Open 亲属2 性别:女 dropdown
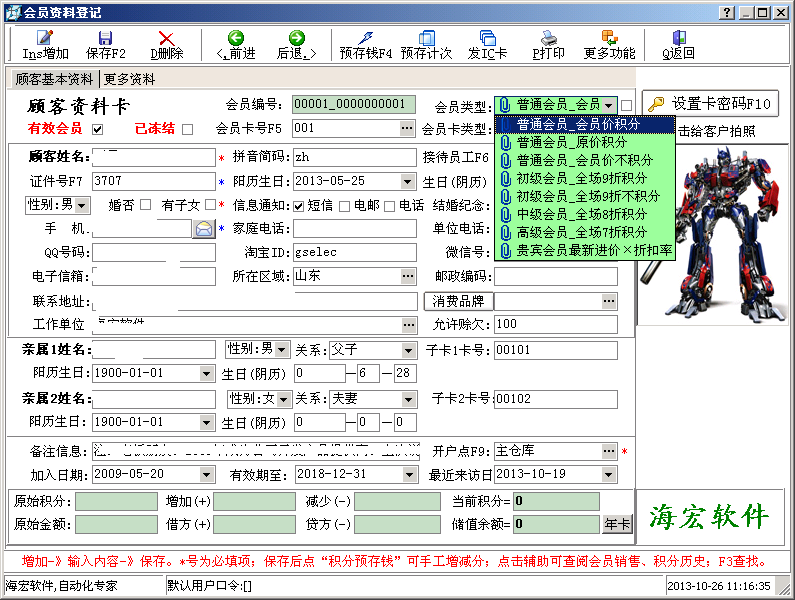Viewport: 795px width, 600px height. point(284,399)
